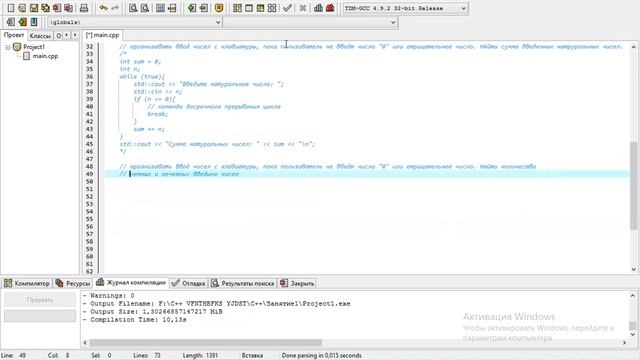Click the 'Вставка' insert mode status indicator
Image resolution: width=640 pixels, height=360 pixels.
252,356
